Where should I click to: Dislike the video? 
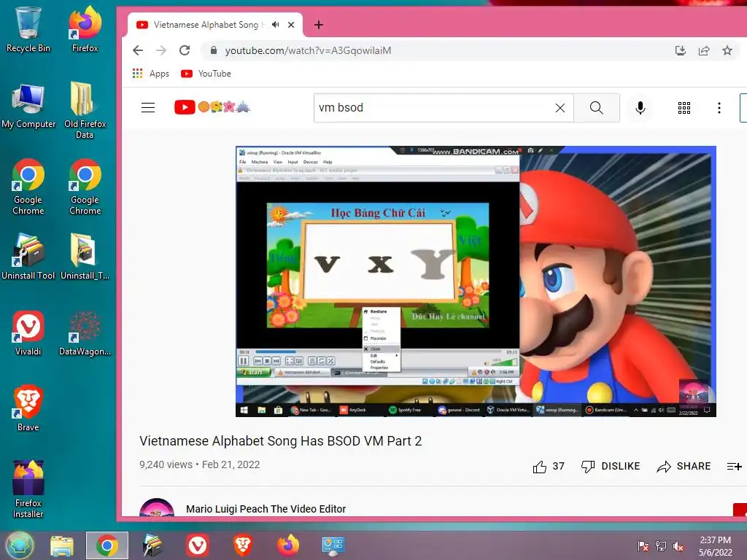click(611, 466)
